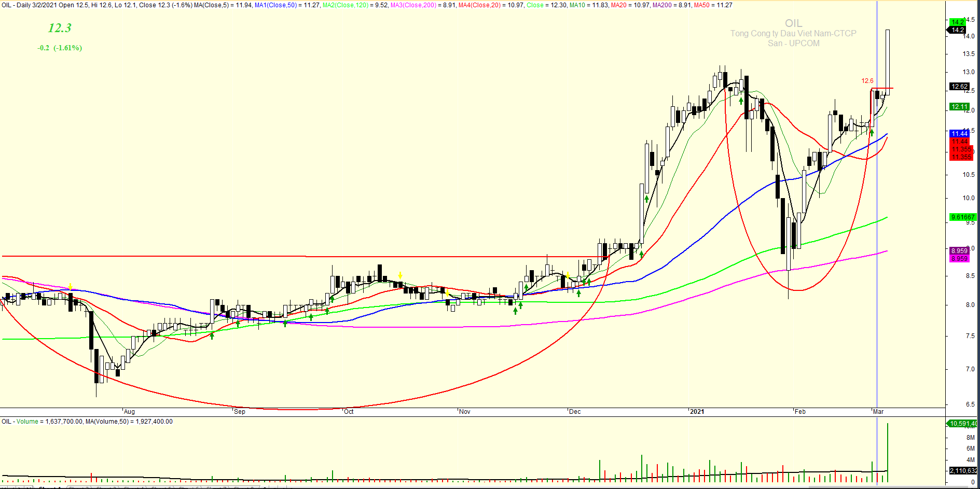Click the red 12.6 annotation text
Viewport: 980px width, 489px height.
[867, 81]
